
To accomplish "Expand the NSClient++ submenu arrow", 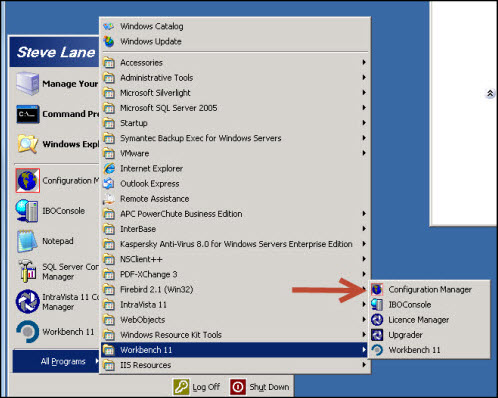I will [364, 259].
